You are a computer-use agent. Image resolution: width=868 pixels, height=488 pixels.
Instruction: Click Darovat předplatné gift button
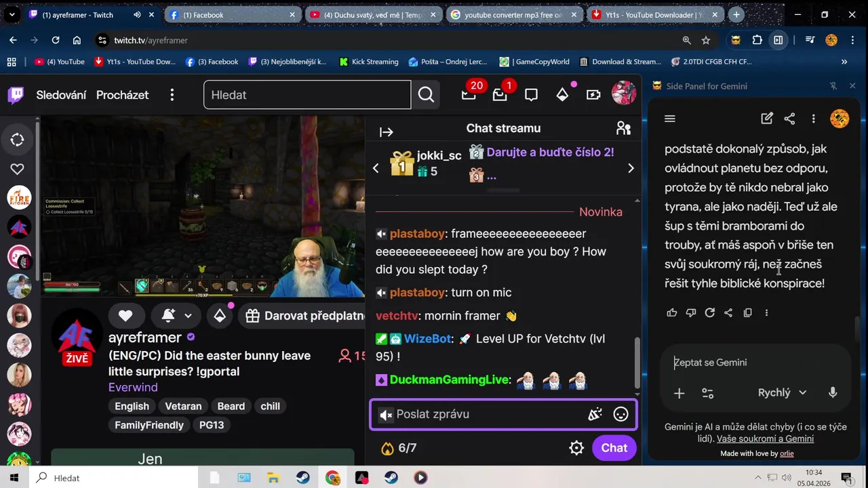coord(304,315)
